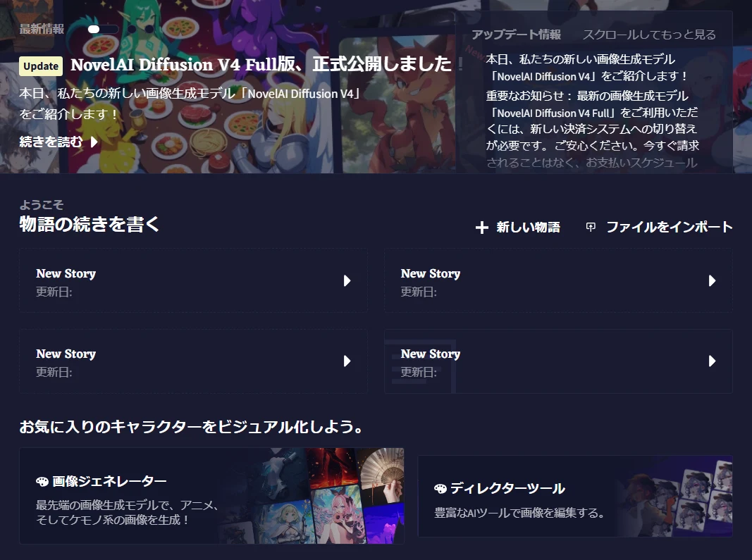The width and height of the screenshot is (752, 560).
Task: Click the アップデート情報 panel heading
Action: pyautogui.click(x=516, y=35)
